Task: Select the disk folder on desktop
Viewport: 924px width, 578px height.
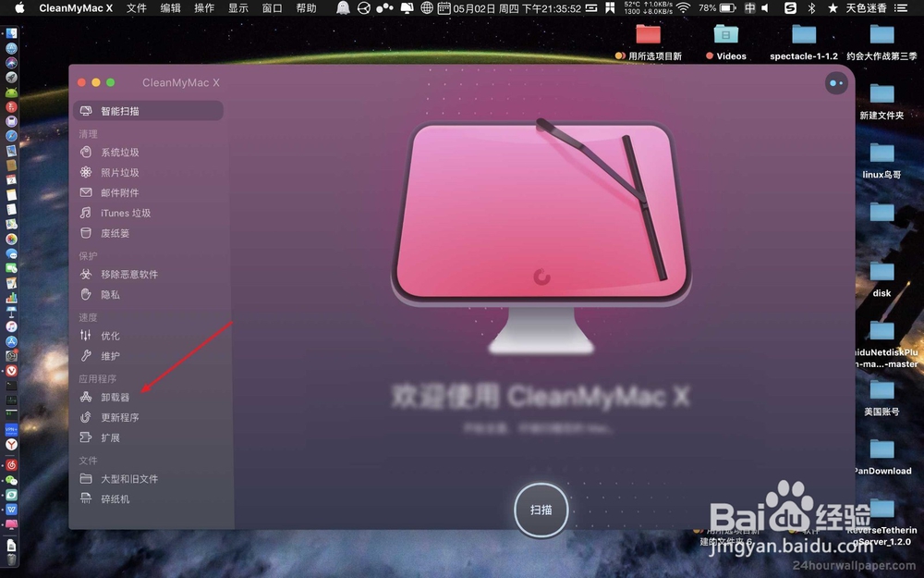Action: pyautogui.click(x=881, y=278)
